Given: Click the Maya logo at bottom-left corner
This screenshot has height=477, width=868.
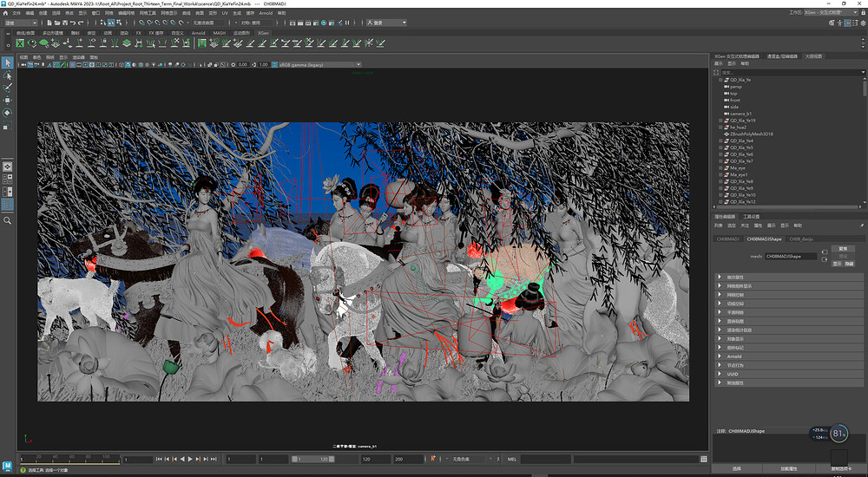Looking at the screenshot, I should [x=7, y=466].
